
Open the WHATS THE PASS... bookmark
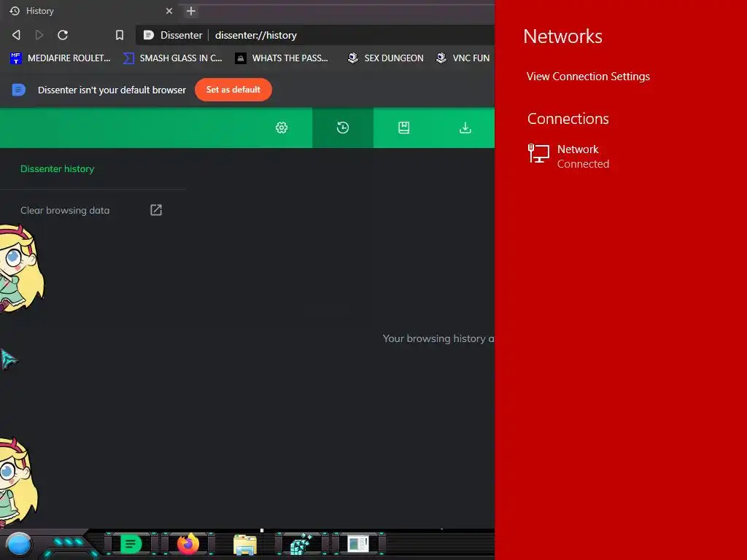click(x=282, y=58)
